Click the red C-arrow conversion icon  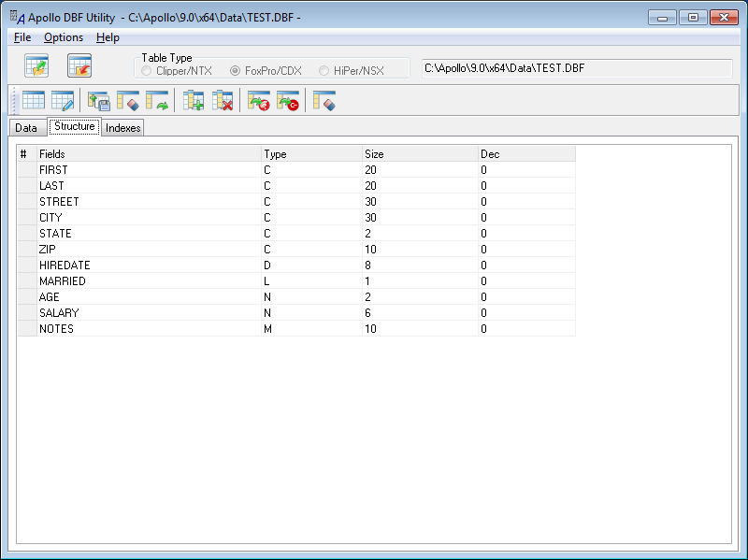(x=288, y=101)
